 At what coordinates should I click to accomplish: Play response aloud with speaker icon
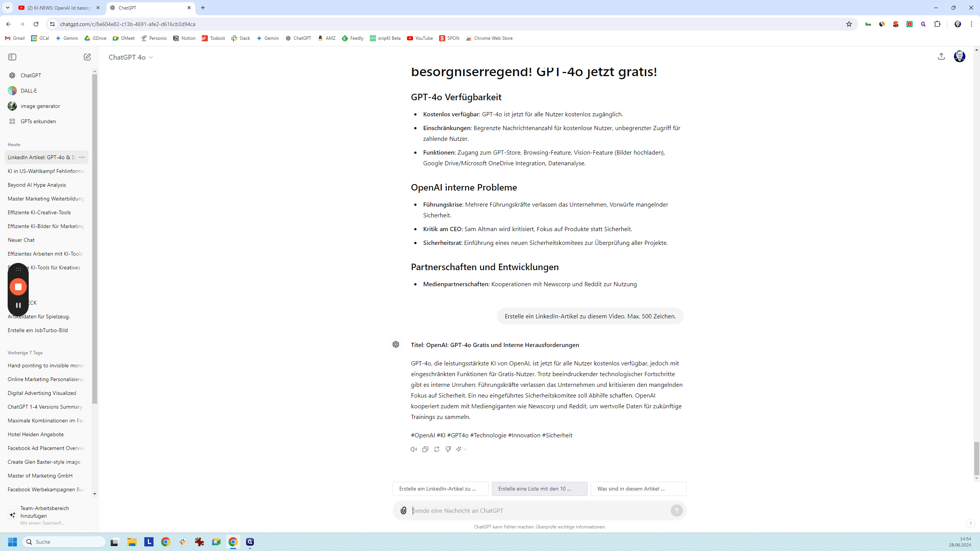pos(414,449)
